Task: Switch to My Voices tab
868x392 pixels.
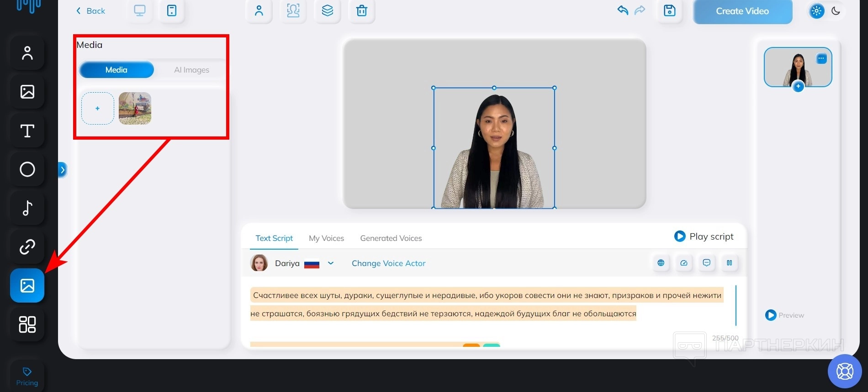Action: pyautogui.click(x=326, y=238)
